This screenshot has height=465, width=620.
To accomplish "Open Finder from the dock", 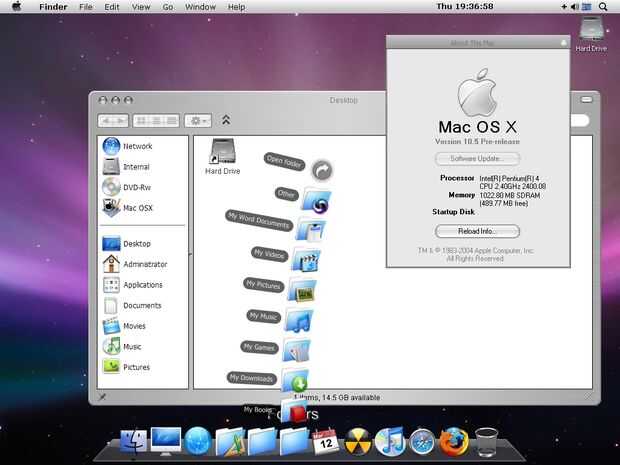I will click(x=133, y=442).
